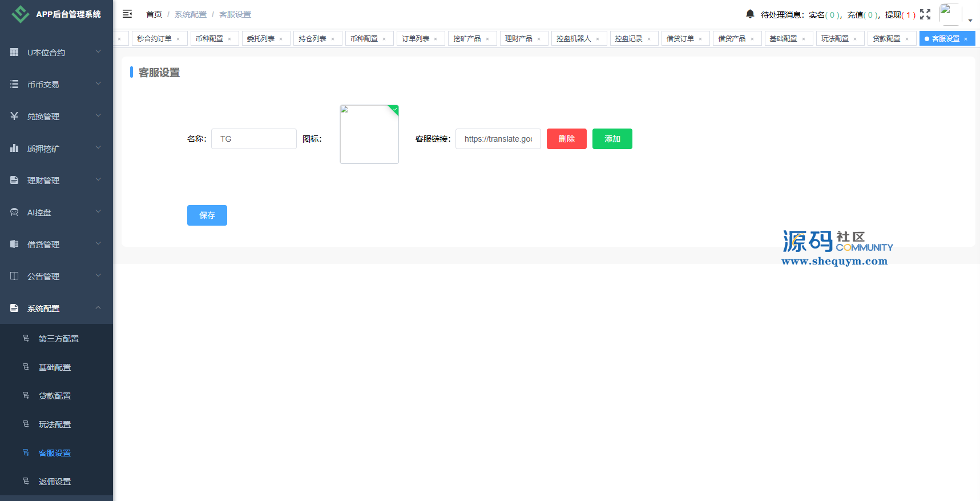Viewport: 980px width, 501px height.
Task: Click the notification bell icon
Action: click(750, 14)
